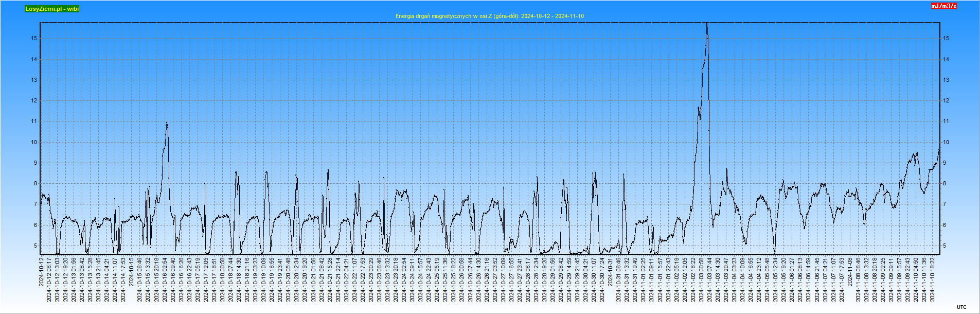Click the left Y-axis value 11

click(34, 121)
